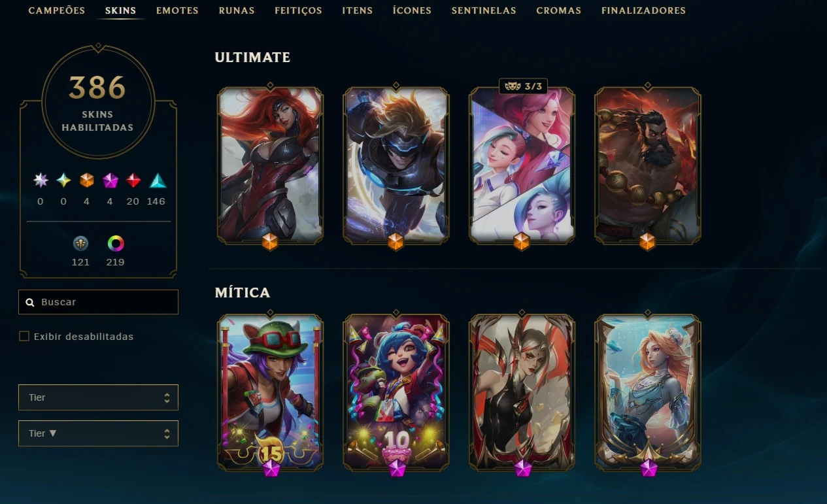Enable the Exibir desabilitadas checkbox
This screenshot has width=827, height=504.
click(x=24, y=336)
